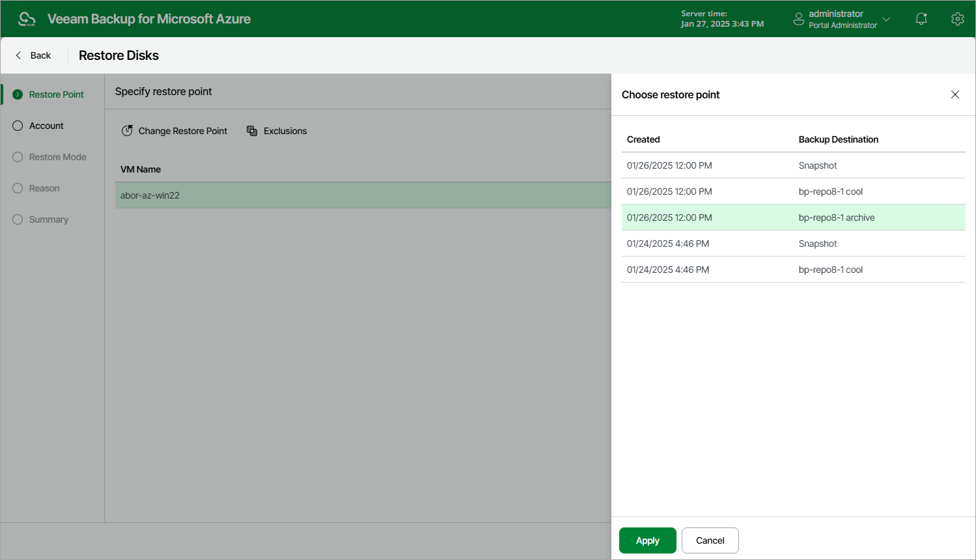Sort by the Created column header

tap(643, 139)
